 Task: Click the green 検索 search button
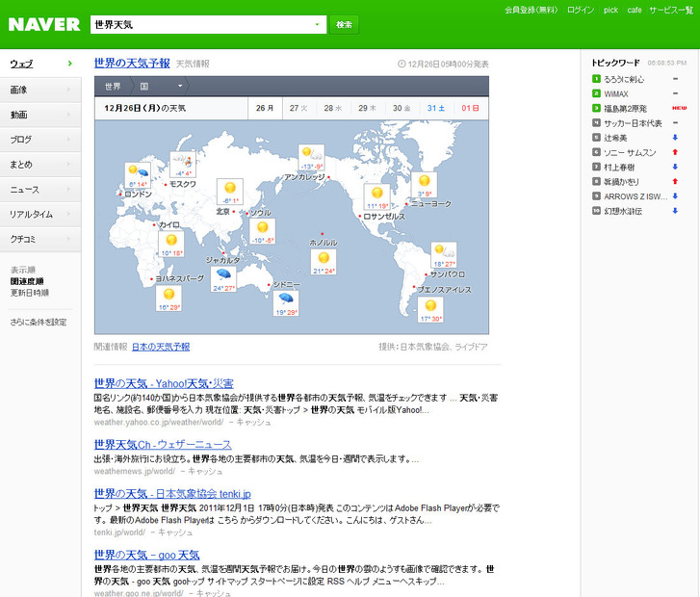click(x=344, y=25)
